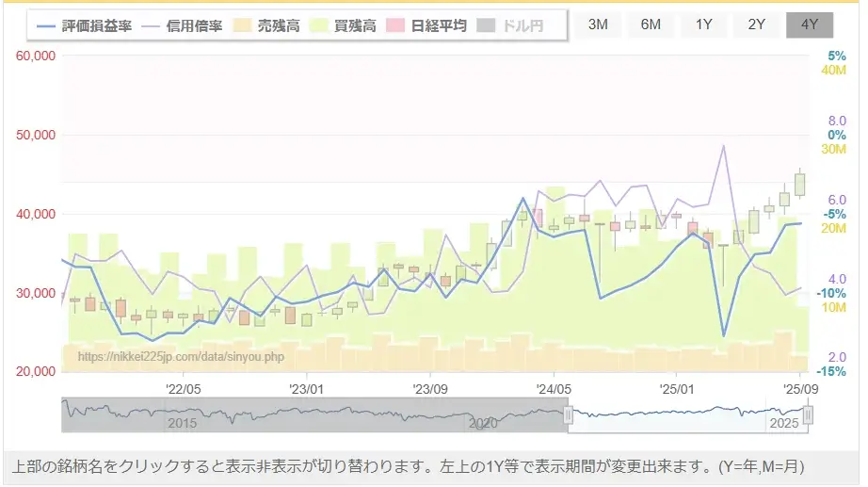This screenshot has width=868, height=487.
Task: Click the nikkei225jp.com URL watermark
Action: (x=180, y=357)
